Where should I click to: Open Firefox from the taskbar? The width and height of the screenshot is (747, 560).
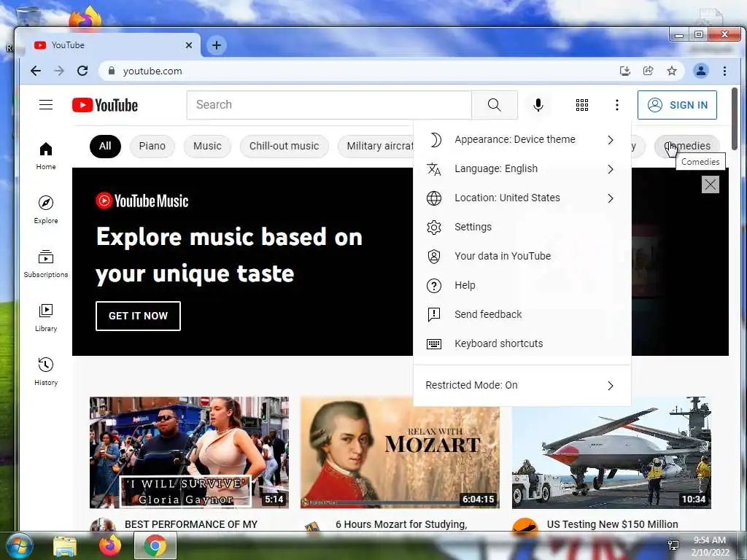[x=110, y=545]
